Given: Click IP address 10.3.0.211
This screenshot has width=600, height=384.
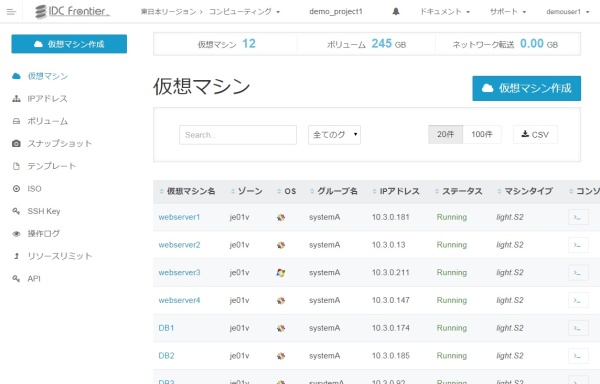Looking at the screenshot, I should point(390,273).
